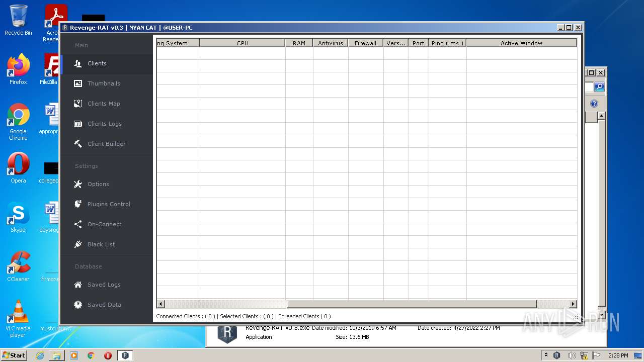
Task: Launch Opera from the taskbar
Action: (x=108, y=355)
